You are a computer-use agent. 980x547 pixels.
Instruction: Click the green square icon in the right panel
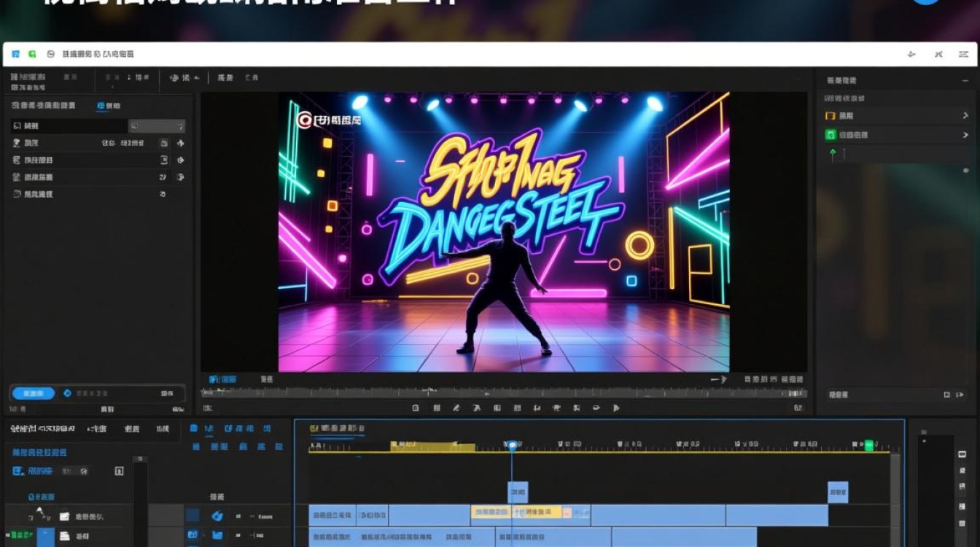(x=830, y=135)
